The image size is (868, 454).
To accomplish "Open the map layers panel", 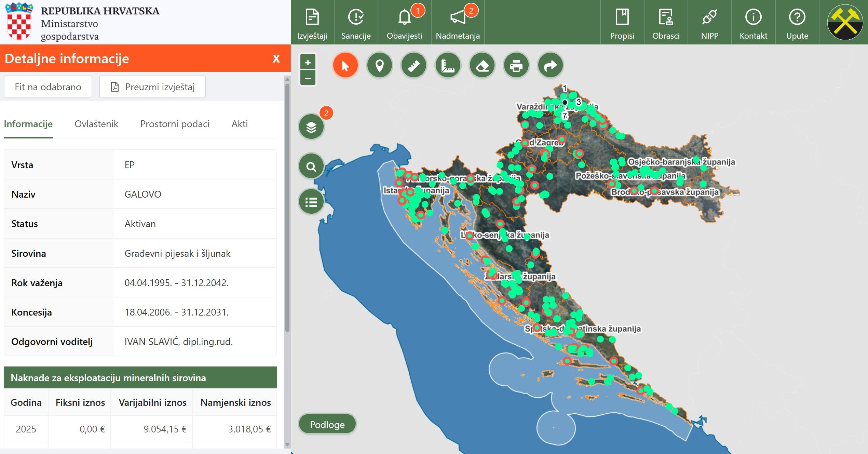I will pos(311,127).
